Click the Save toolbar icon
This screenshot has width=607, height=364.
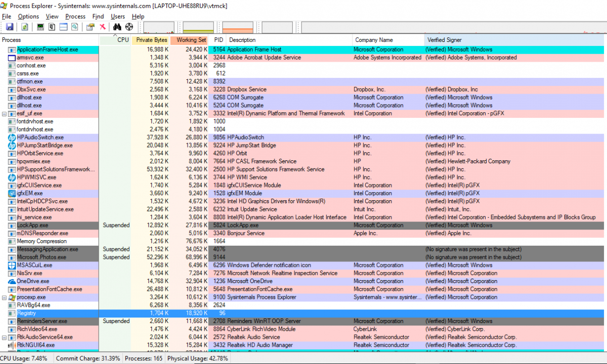pos(10,27)
